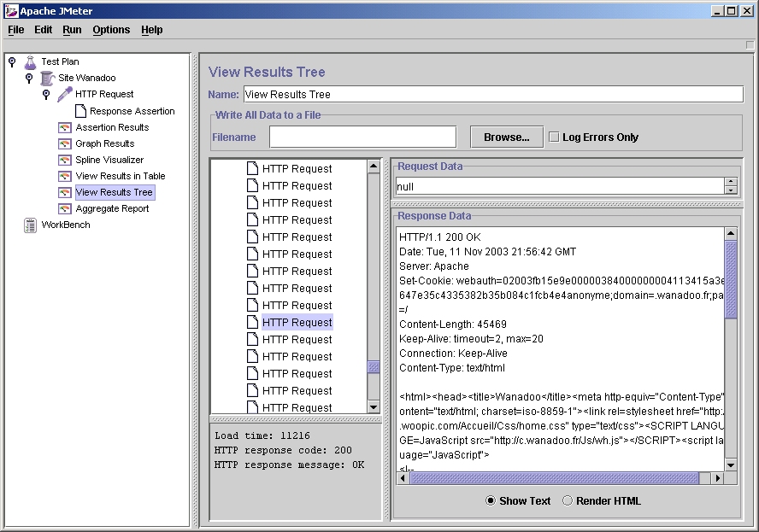The height and width of the screenshot is (532, 759).
Task: Select View Results in Table in the tree
Action: pyautogui.click(x=120, y=176)
